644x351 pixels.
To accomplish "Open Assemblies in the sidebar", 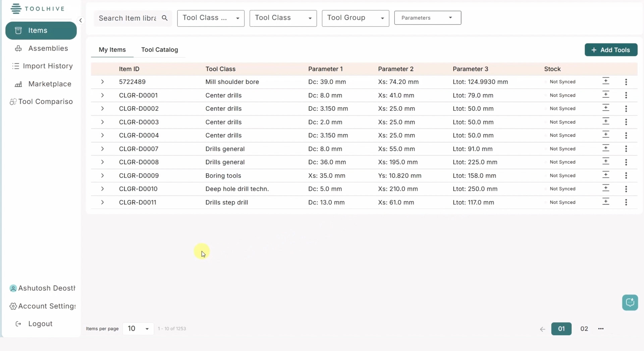I will (48, 48).
